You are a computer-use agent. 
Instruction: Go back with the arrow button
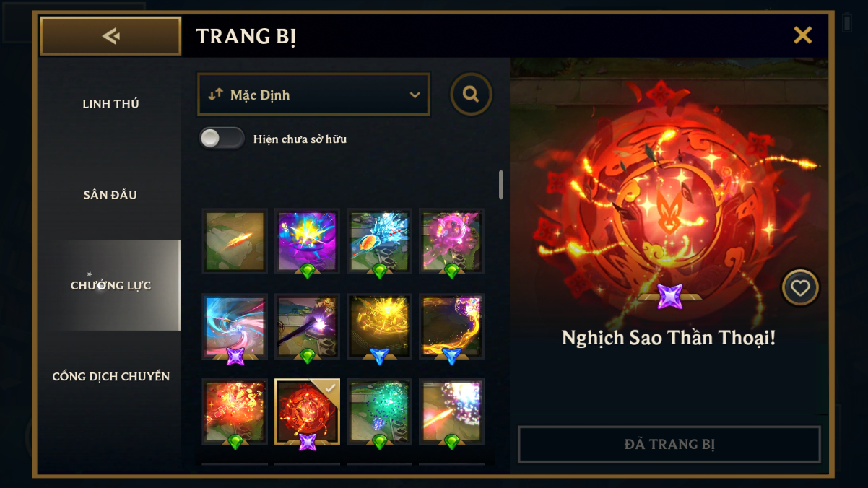(x=110, y=36)
